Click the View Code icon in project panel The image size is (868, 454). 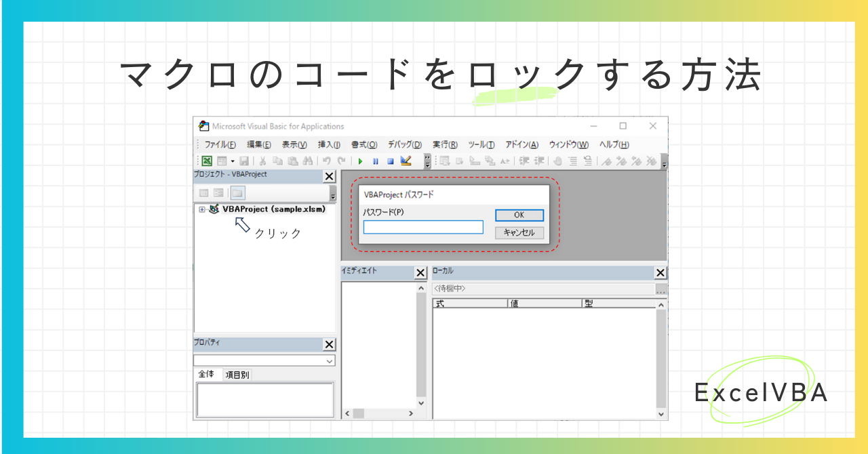204,193
